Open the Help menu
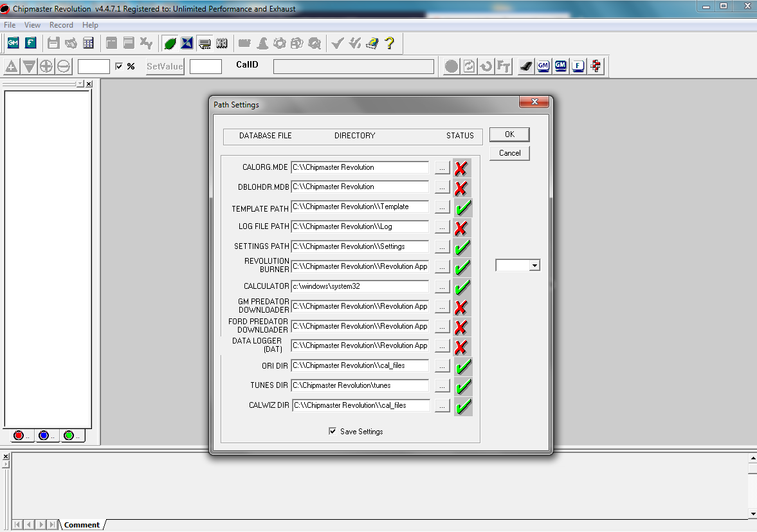Screen dimensions: 757x532 coord(90,25)
